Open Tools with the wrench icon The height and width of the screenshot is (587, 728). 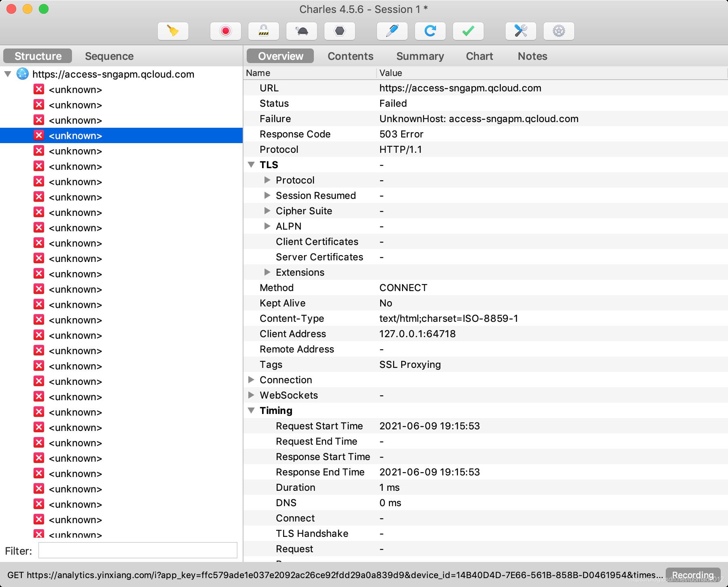[x=521, y=31]
